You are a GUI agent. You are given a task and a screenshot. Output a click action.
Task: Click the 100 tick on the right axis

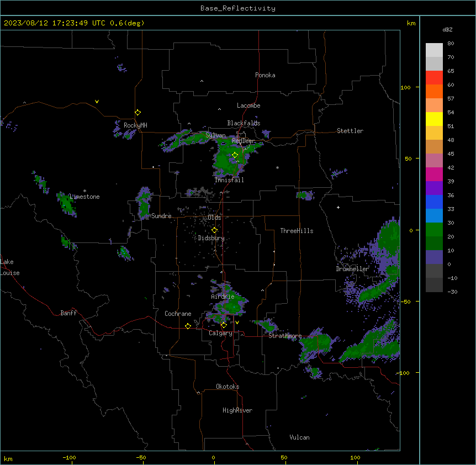[405, 87]
